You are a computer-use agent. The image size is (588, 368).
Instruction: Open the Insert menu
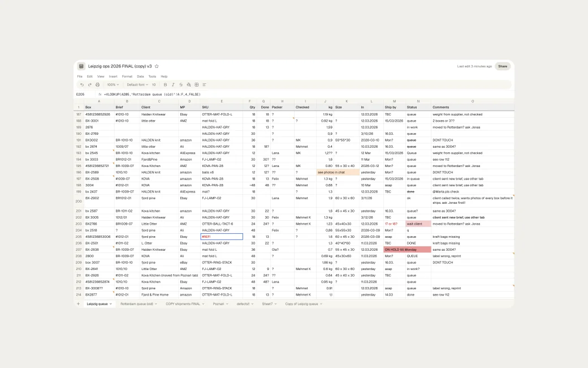(x=113, y=76)
